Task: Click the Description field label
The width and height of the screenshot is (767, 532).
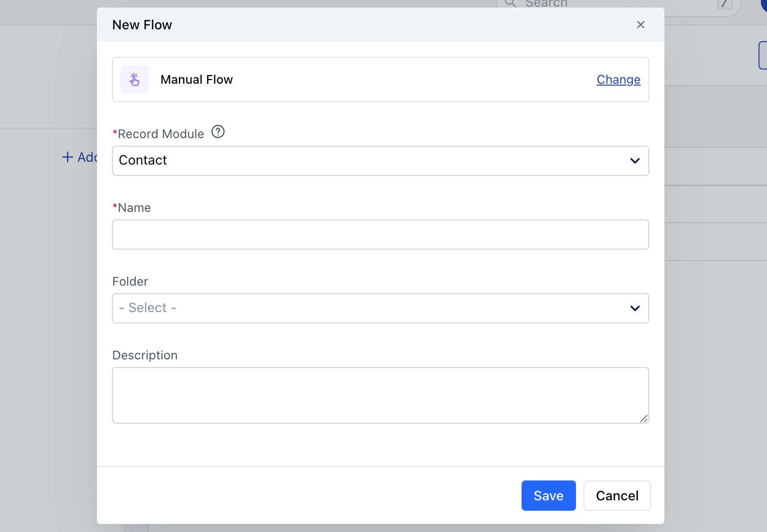Action: point(145,355)
